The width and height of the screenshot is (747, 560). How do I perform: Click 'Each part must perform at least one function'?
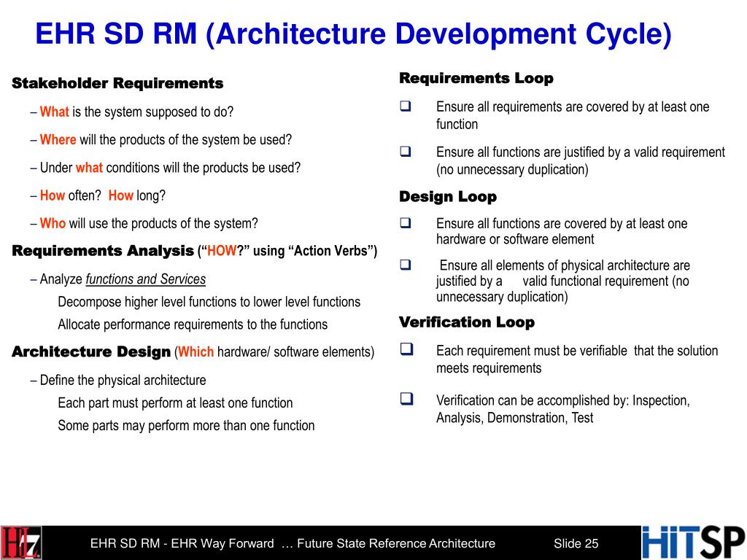(175, 402)
